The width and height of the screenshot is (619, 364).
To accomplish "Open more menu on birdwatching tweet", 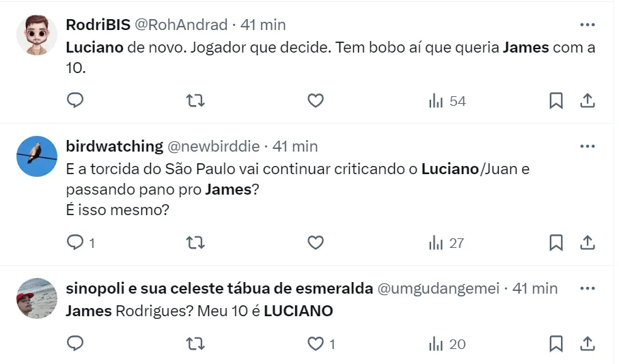I will pyautogui.click(x=587, y=146).
